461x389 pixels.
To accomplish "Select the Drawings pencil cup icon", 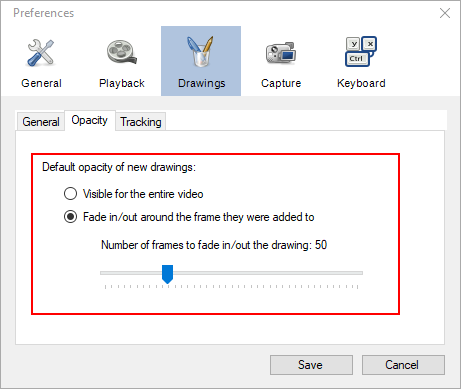I will [x=201, y=51].
